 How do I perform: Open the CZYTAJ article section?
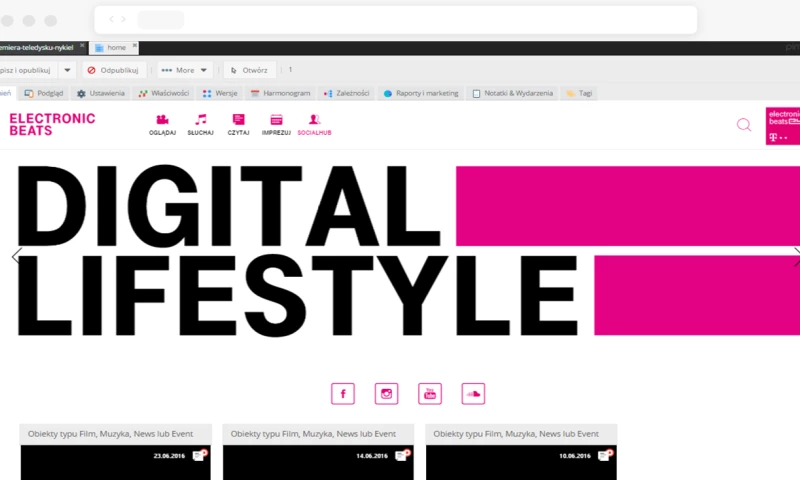238,124
